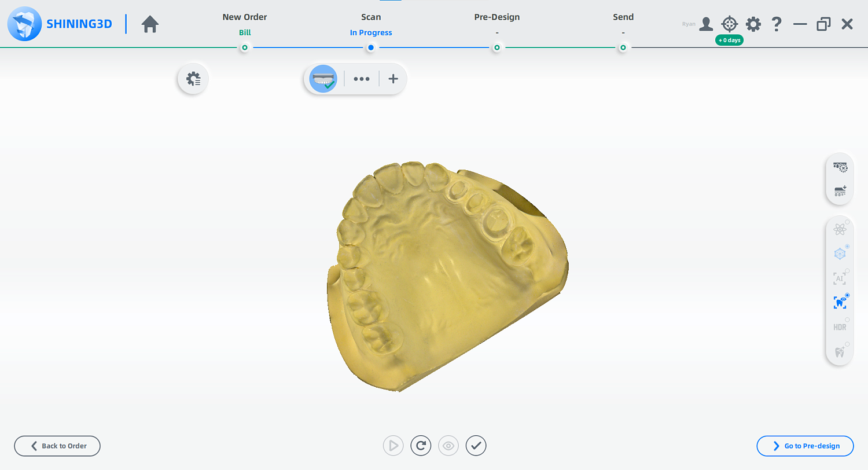This screenshot has width=868, height=470.
Task: Click the remove teeth data tool icon
Action: [840, 167]
